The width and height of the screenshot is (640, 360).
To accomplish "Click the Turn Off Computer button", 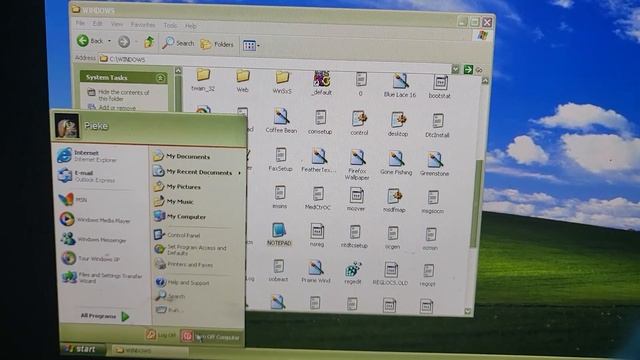I will 211,336.
